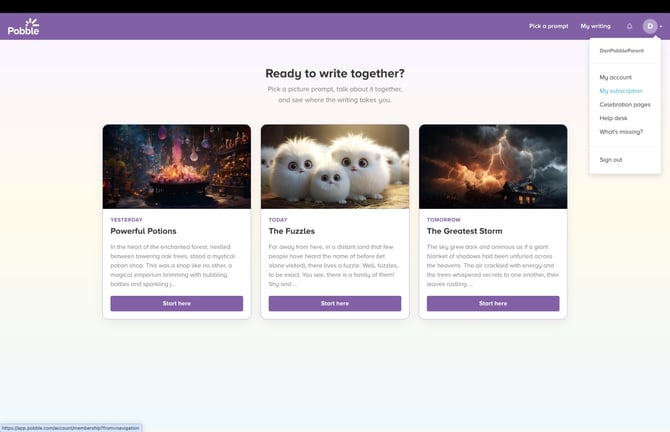Click The Fuzzles title
The image size is (670, 432).
click(x=291, y=231)
